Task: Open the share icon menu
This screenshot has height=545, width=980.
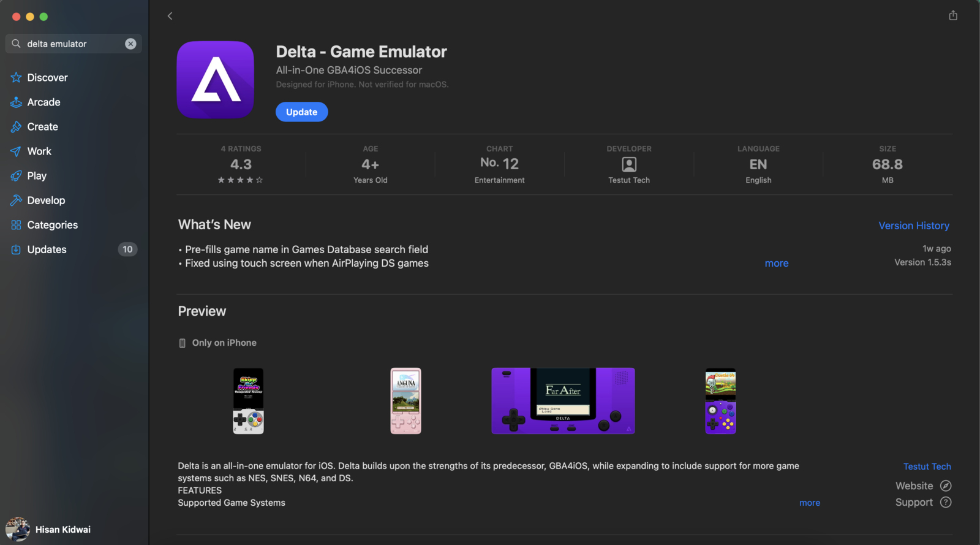Action: click(x=953, y=15)
